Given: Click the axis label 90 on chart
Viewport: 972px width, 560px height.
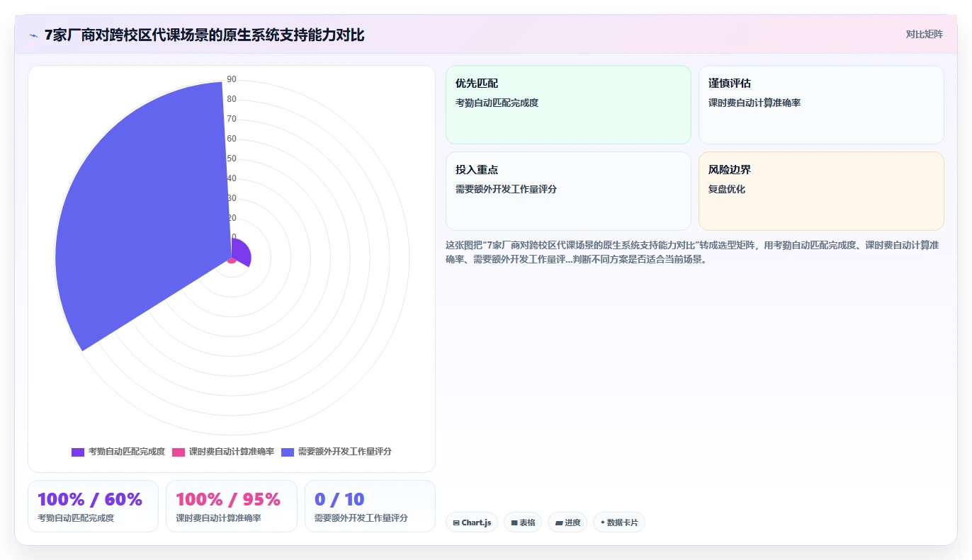Looking at the screenshot, I should point(232,79).
